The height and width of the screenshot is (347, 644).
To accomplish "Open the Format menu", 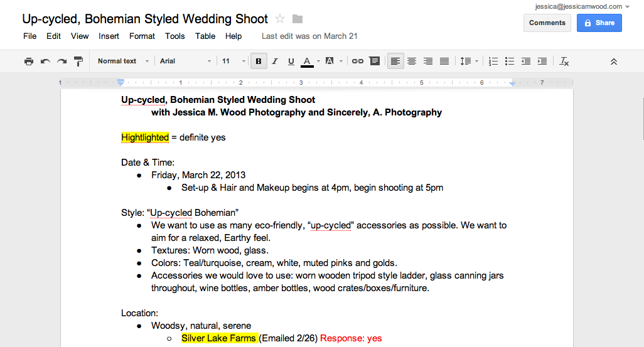I will coord(142,36).
